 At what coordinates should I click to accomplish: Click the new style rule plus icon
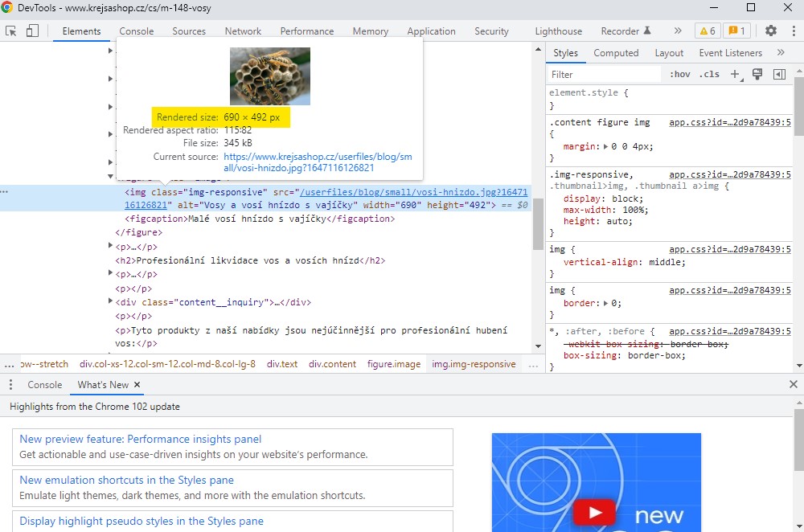(x=734, y=74)
